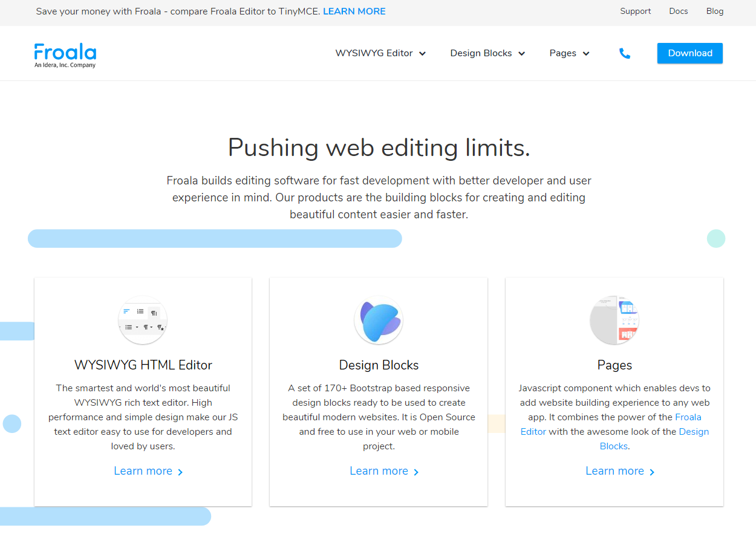Click arrow beside Pages Learn more
The height and width of the screenshot is (537, 756).
[652, 472]
